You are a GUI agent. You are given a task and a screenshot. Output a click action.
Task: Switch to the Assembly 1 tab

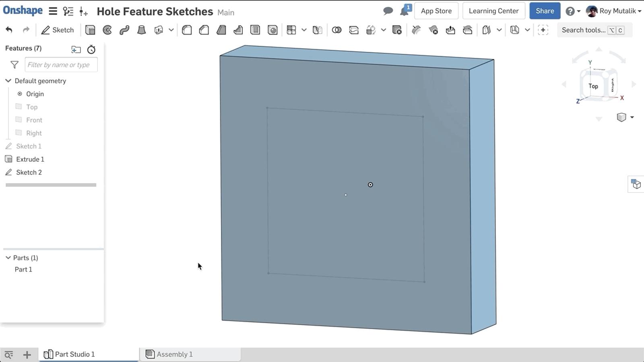click(x=174, y=354)
